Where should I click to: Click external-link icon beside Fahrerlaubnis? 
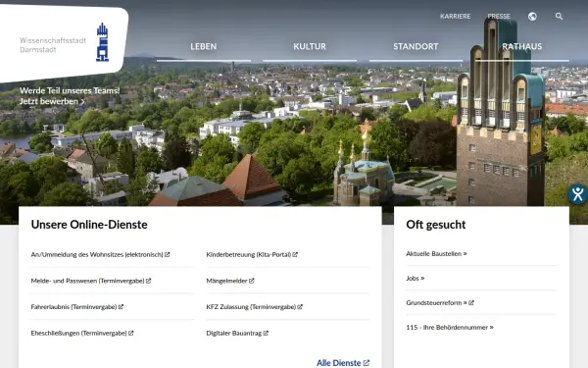tap(121, 307)
